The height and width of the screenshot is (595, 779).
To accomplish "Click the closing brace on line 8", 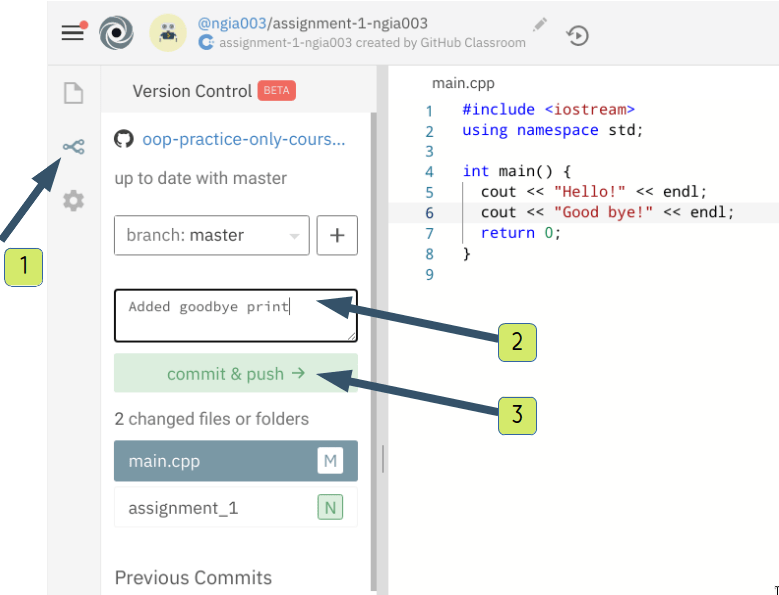I will coord(467,254).
